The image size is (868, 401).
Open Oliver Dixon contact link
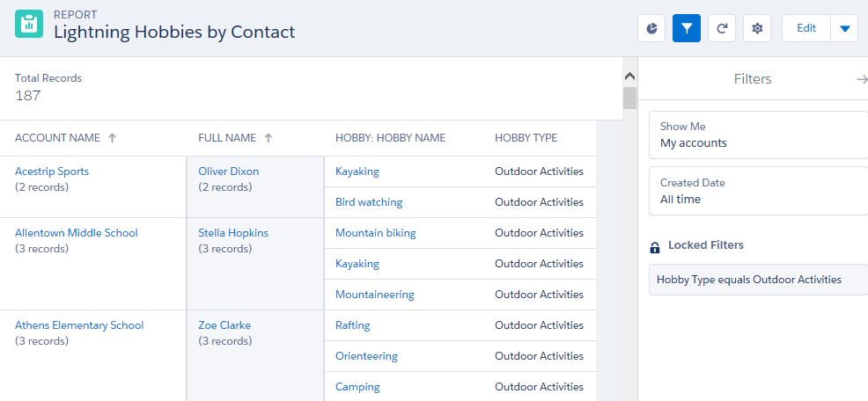coord(229,171)
